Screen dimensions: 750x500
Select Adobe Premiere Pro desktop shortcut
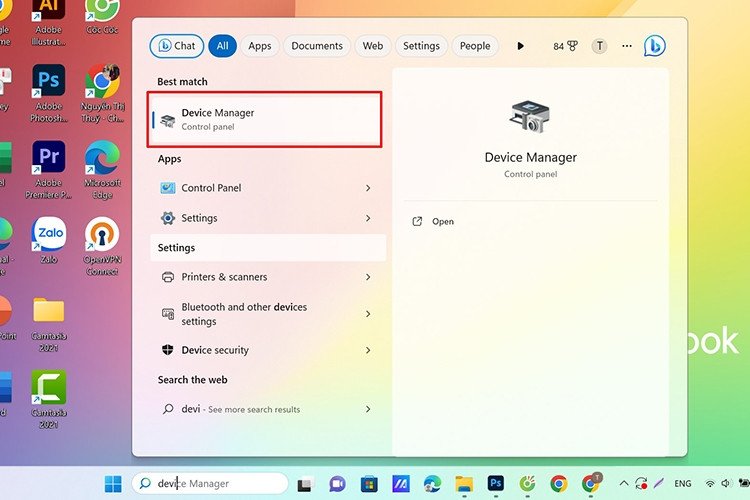[48, 170]
